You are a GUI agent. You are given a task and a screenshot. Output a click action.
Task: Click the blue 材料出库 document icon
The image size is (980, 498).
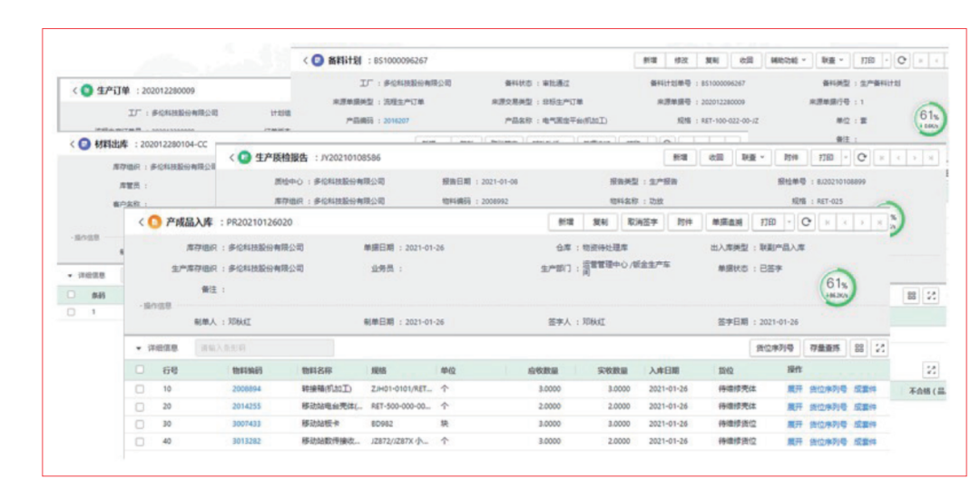pos(84,144)
